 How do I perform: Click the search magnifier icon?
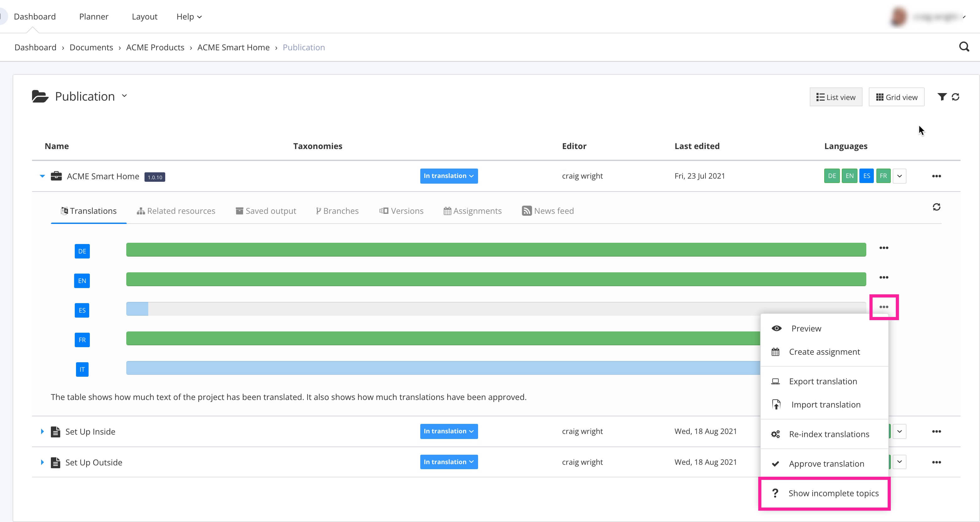coord(964,47)
